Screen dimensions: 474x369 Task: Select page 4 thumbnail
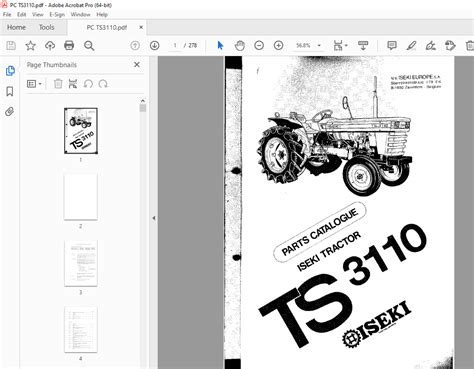pos(81,329)
